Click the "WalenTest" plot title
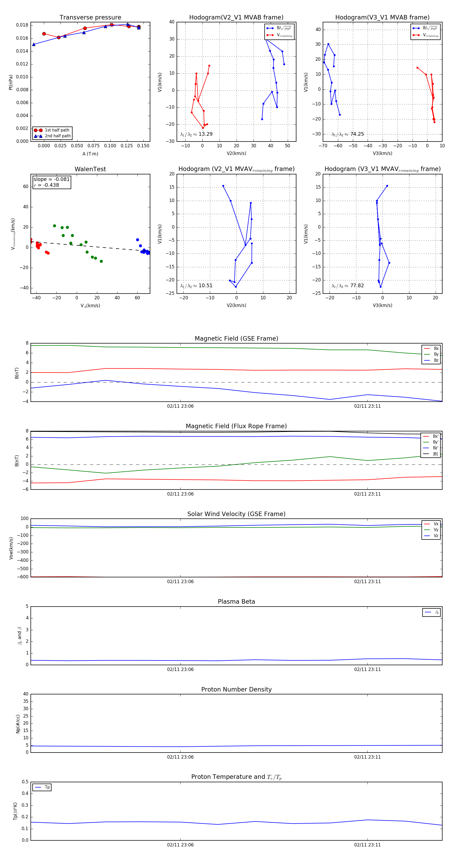The image size is (473, 868). click(90, 169)
